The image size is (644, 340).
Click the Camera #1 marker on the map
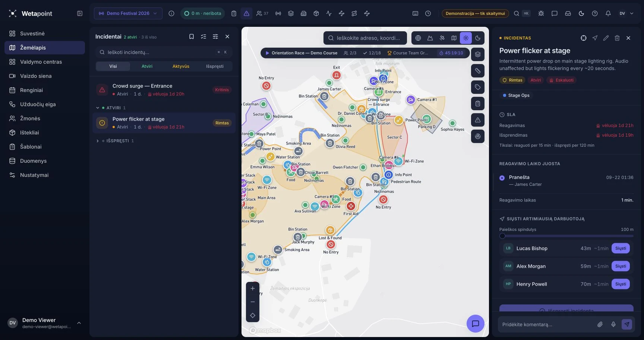[x=410, y=100]
